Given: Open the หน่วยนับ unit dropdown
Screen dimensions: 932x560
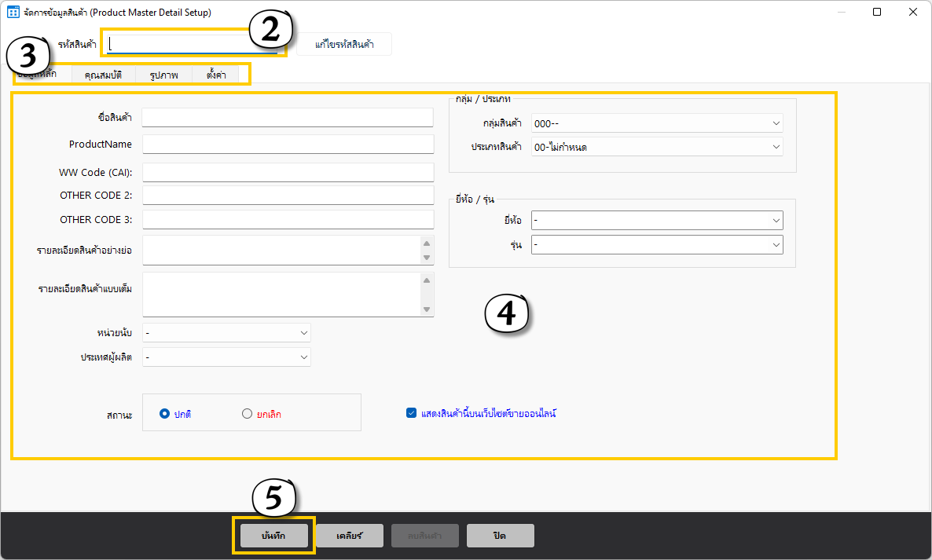Looking at the screenshot, I should point(226,333).
